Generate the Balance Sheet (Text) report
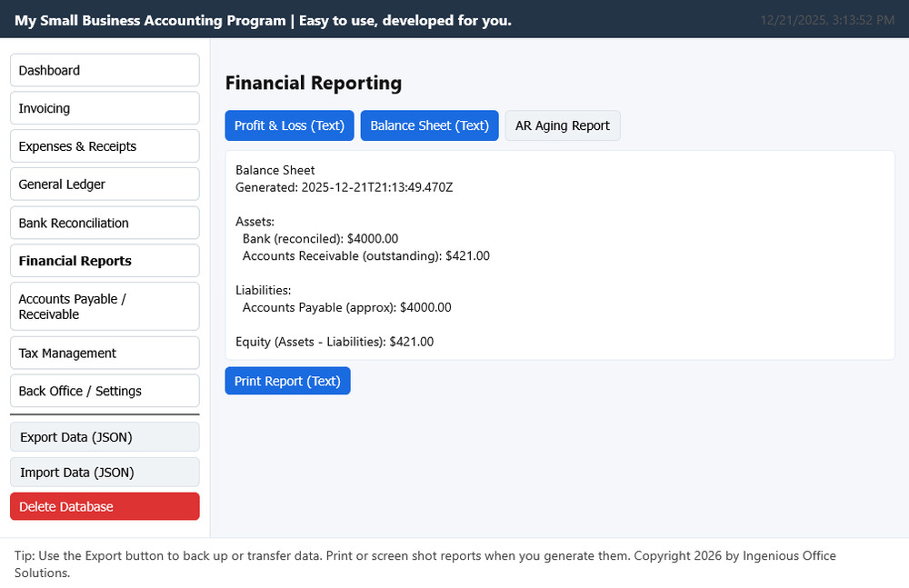 [x=429, y=125]
